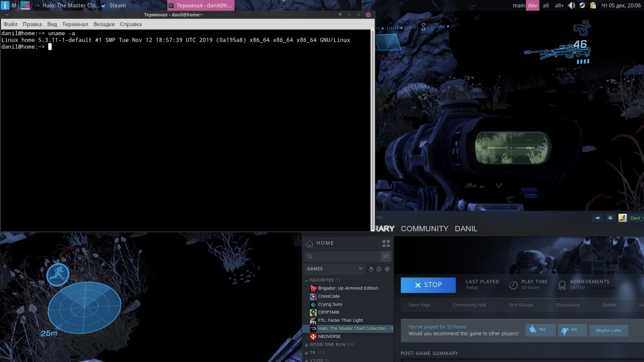Switch to the all+ workspace
This screenshot has width=644, height=362.
pyautogui.click(x=559, y=6)
